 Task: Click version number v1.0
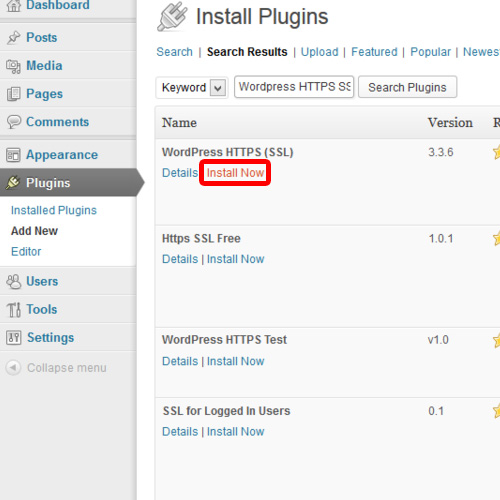pyautogui.click(x=438, y=340)
